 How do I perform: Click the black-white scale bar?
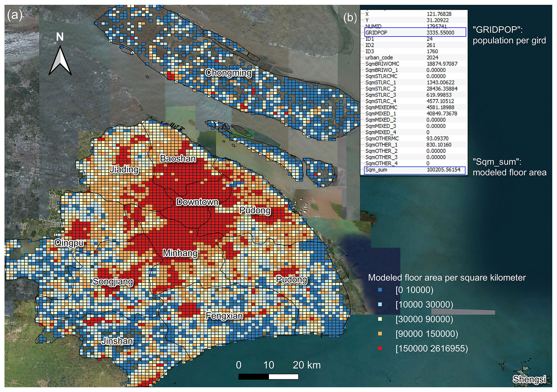click(x=268, y=377)
